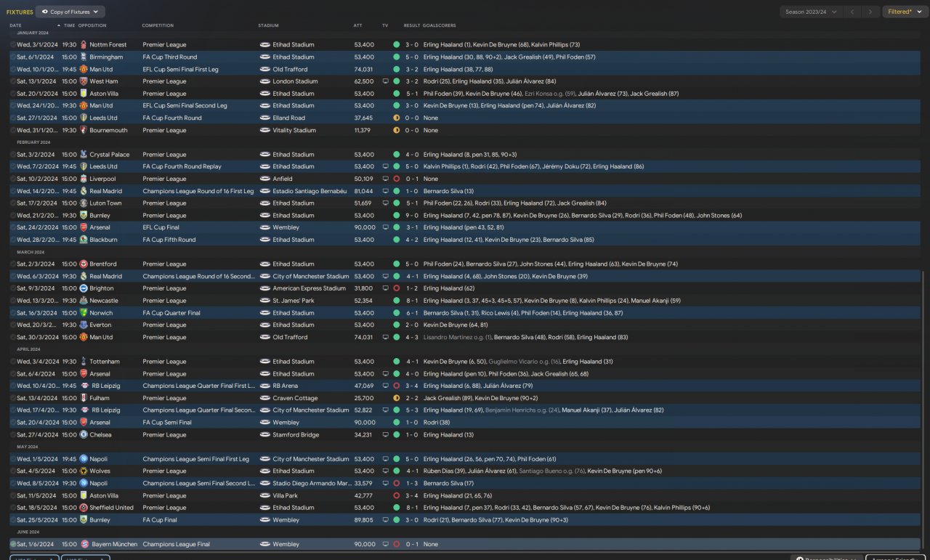Go to the previous season arrow

click(852, 12)
